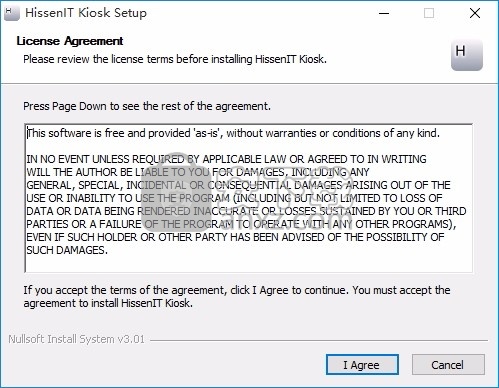The height and width of the screenshot is (388, 499).
Task: Cancel the HissenIT Kiosk installation
Action: [x=448, y=365]
